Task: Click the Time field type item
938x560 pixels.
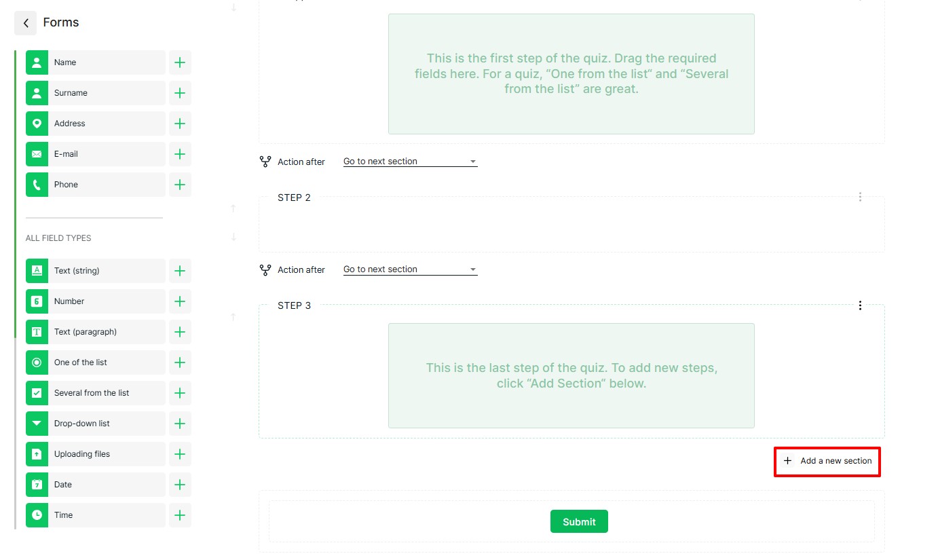Action: click(x=95, y=515)
